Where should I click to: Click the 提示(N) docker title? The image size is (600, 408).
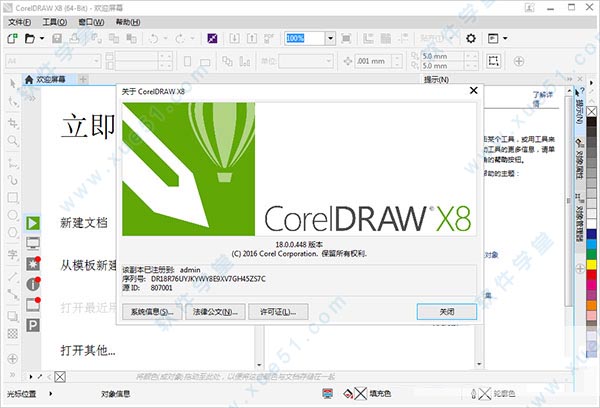click(436, 80)
